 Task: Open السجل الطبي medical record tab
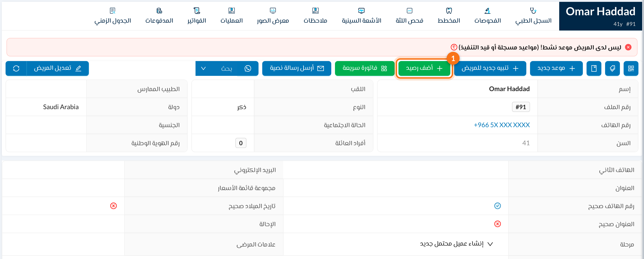[x=533, y=16]
